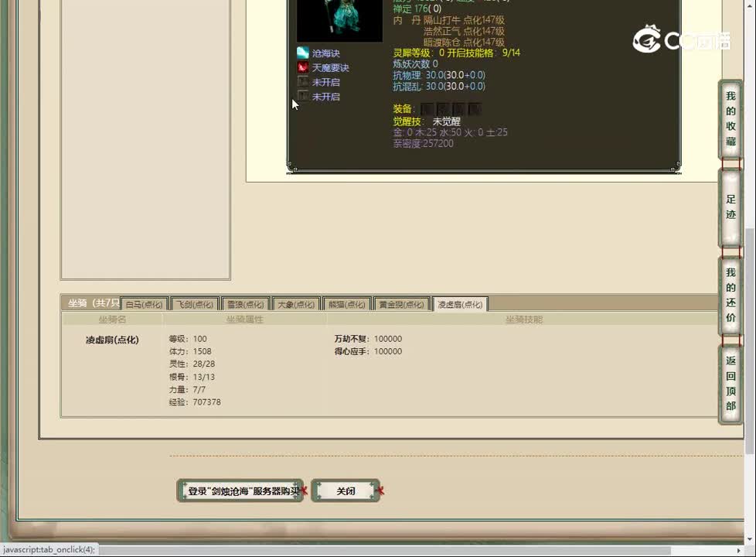The width and height of the screenshot is (756, 557).
Task: Click the 亲密度:257200 text
Action: [x=424, y=143]
